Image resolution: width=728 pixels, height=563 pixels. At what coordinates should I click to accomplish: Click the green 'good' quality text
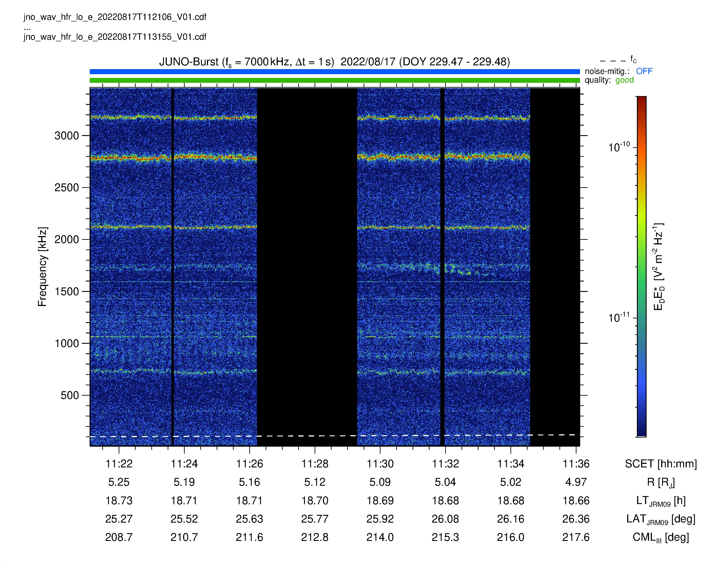[x=624, y=80]
